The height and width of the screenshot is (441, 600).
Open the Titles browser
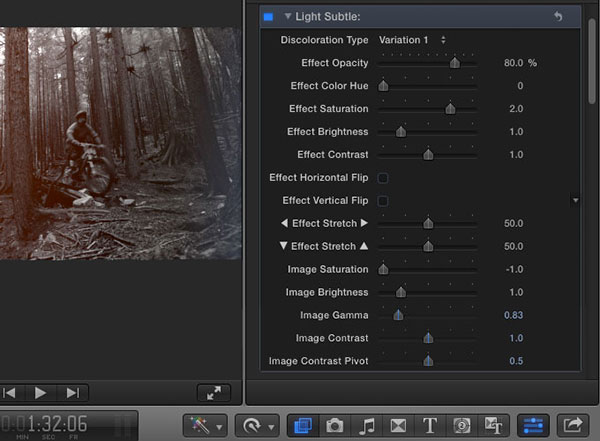tap(430, 425)
